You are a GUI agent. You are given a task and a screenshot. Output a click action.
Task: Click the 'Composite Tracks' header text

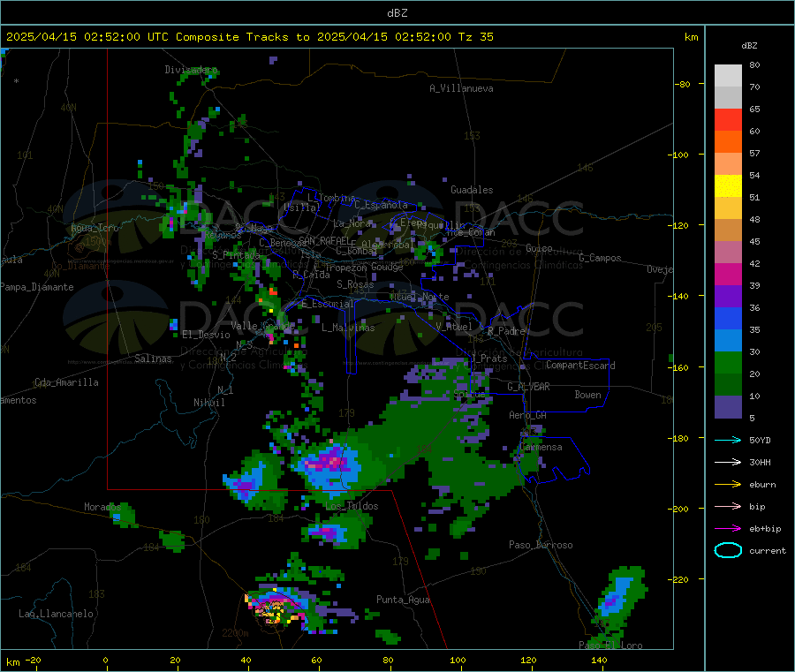[x=232, y=37]
